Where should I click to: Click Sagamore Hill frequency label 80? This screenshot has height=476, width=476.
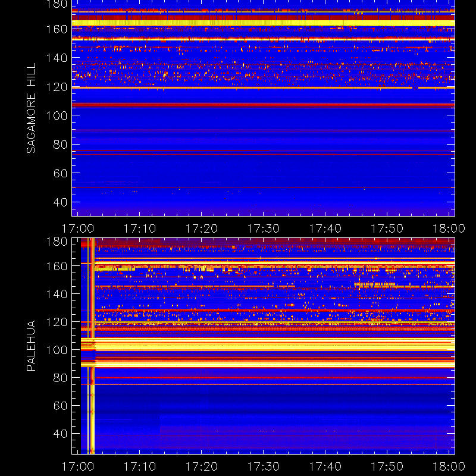click(x=60, y=144)
